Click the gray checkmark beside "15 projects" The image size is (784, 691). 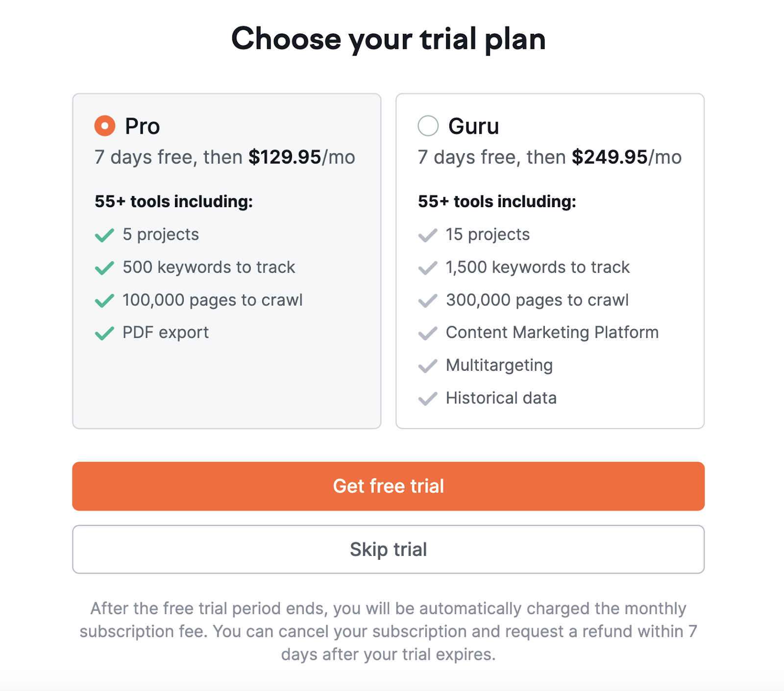tap(428, 236)
